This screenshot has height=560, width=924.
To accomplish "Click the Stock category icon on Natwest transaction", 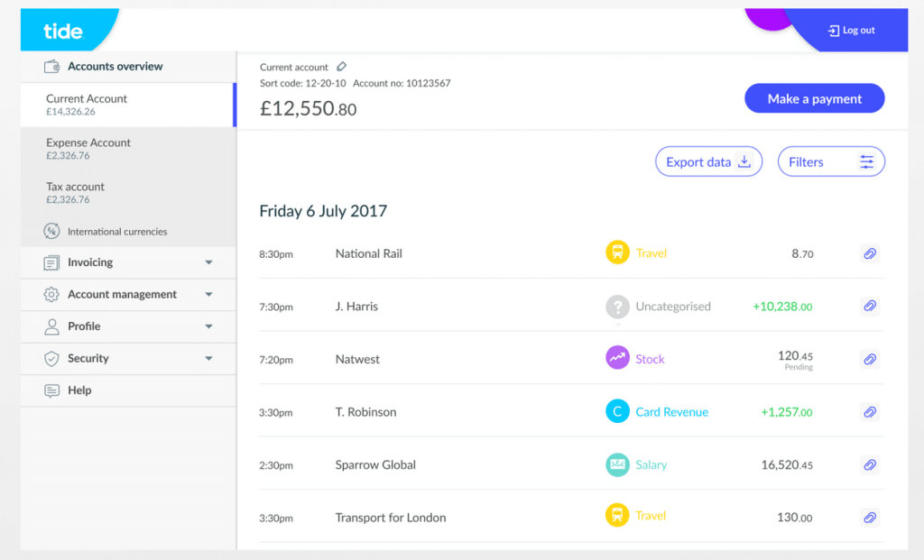I will [x=617, y=359].
